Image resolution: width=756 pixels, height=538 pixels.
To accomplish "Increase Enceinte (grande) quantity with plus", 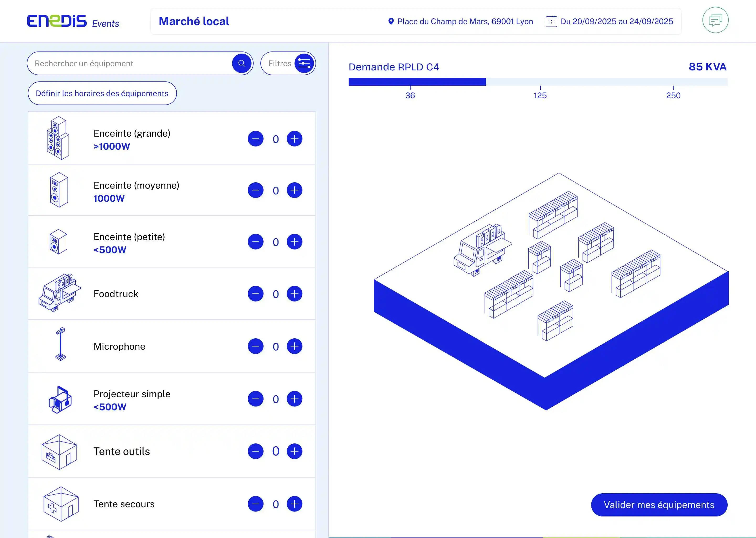I will 294,139.
